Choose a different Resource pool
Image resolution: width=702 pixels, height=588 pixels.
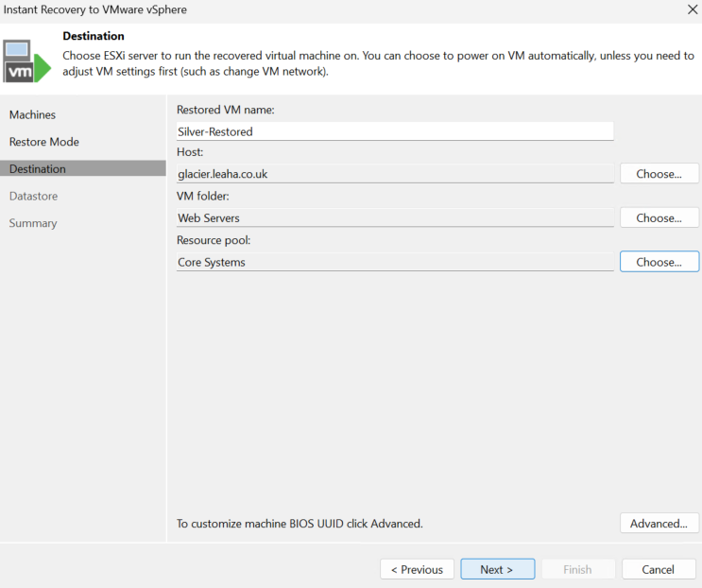click(659, 262)
